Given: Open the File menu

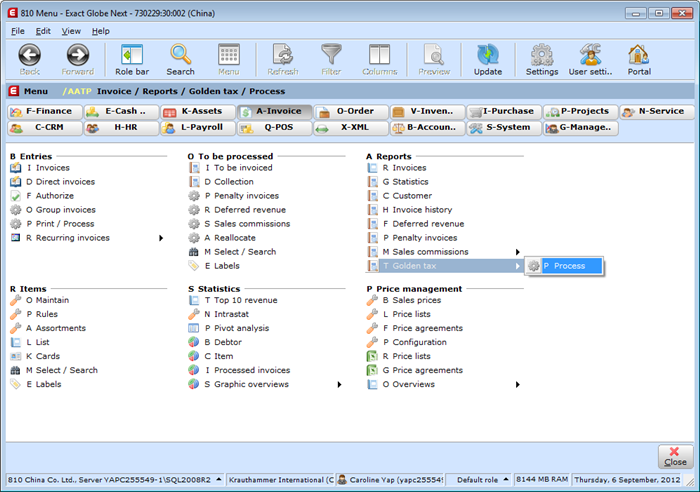Looking at the screenshot, I should click(x=17, y=31).
